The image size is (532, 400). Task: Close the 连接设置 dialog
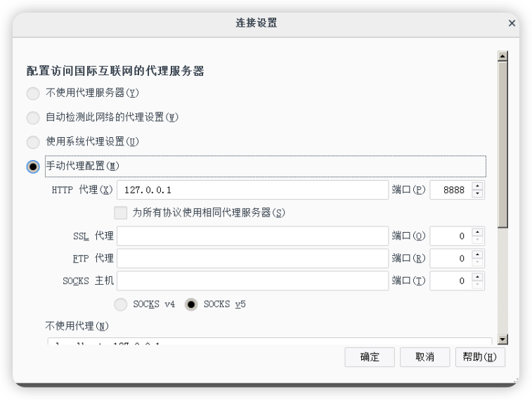[x=512, y=23]
